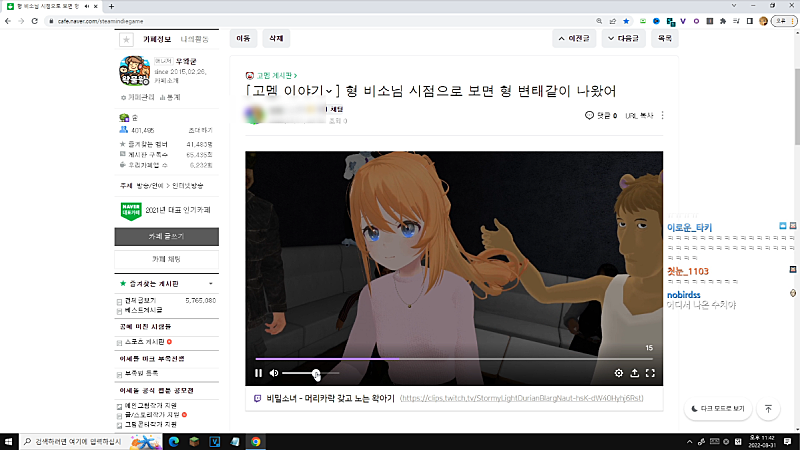Collapse the 즐겨찾는 게시판 section arrow
This screenshot has height=450, width=800.
(211, 284)
